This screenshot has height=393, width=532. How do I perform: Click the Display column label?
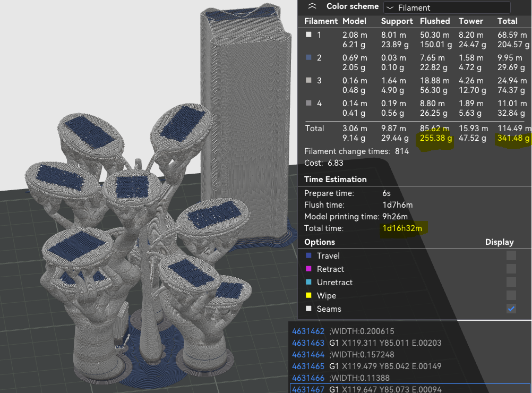(x=499, y=242)
